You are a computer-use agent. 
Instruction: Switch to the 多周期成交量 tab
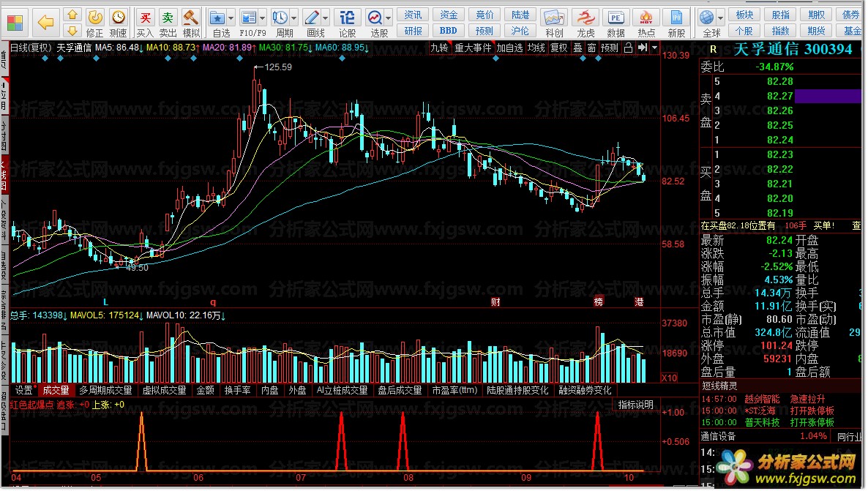105,390
